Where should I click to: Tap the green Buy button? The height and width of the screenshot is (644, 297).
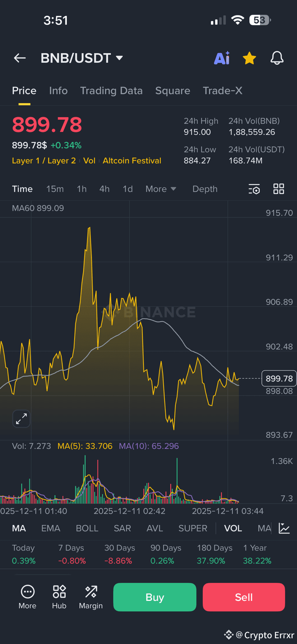(155, 597)
